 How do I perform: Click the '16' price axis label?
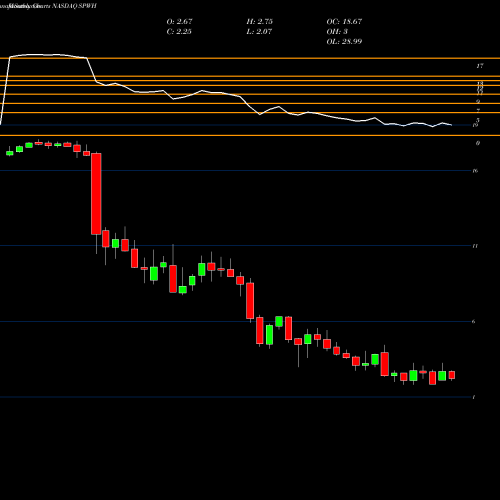(475, 171)
